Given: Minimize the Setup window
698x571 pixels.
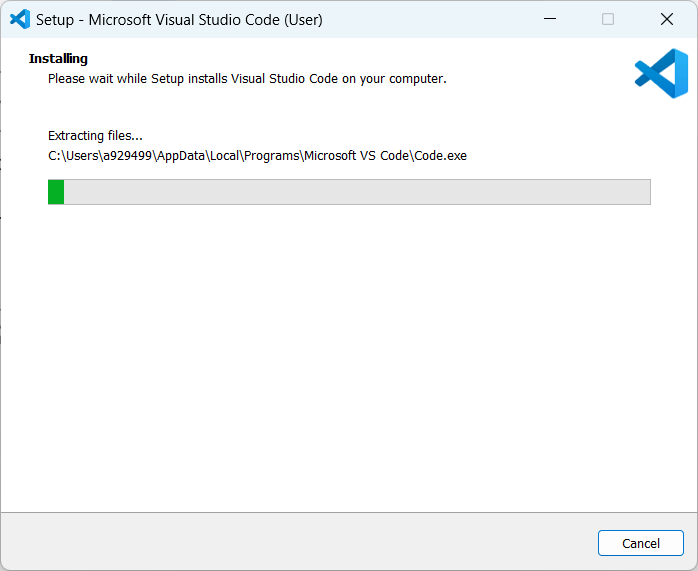Looking at the screenshot, I should click(x=550, y=19).
